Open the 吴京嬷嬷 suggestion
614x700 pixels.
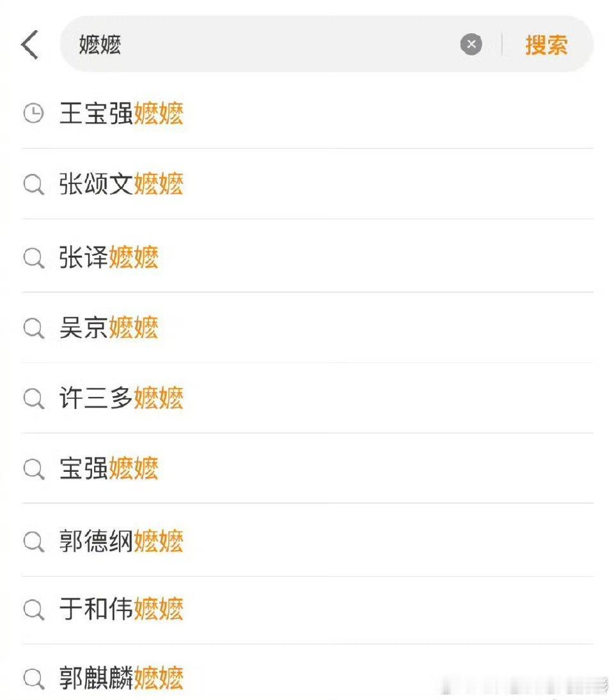pyautogui.click(x=307, y=328)
